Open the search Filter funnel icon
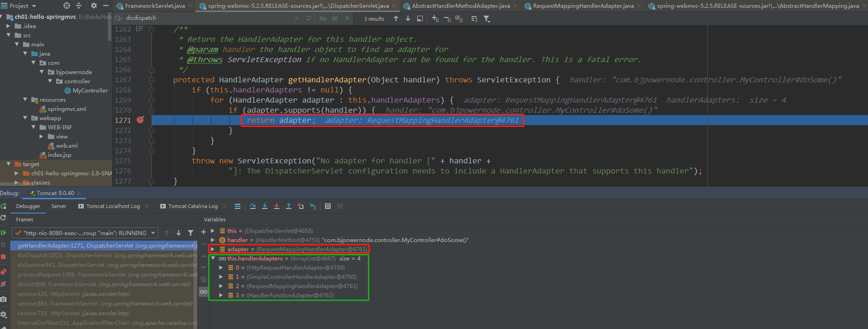This screenshot has height=329, width=868. tap(487, 19)
